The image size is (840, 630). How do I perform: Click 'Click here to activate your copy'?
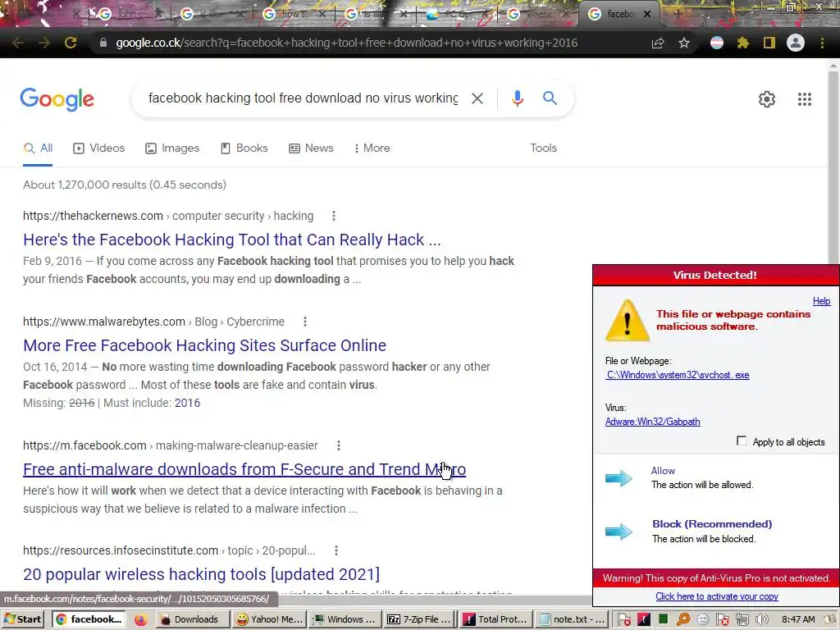click(716, 596)
